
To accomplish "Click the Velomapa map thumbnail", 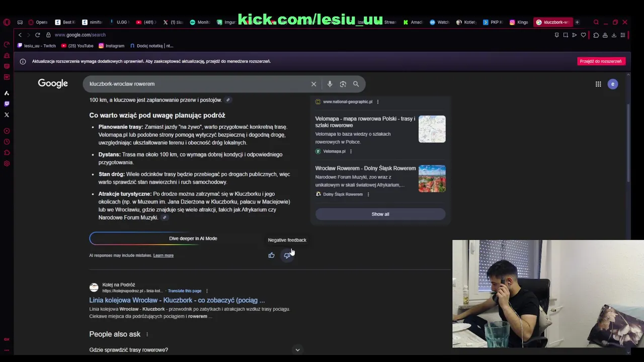I will pos(432,129).
